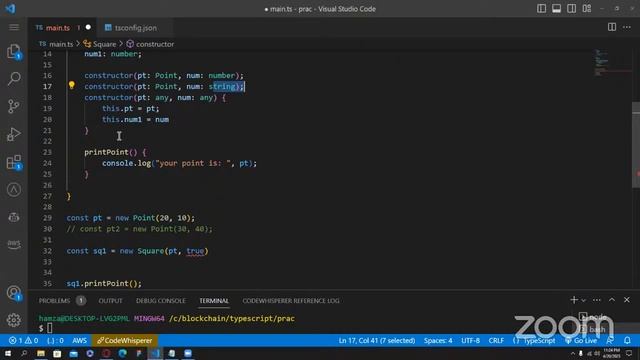The width and height of the screenshot is (640, 360).
Task: Open Customize Layout button
Action: (587, 9)
